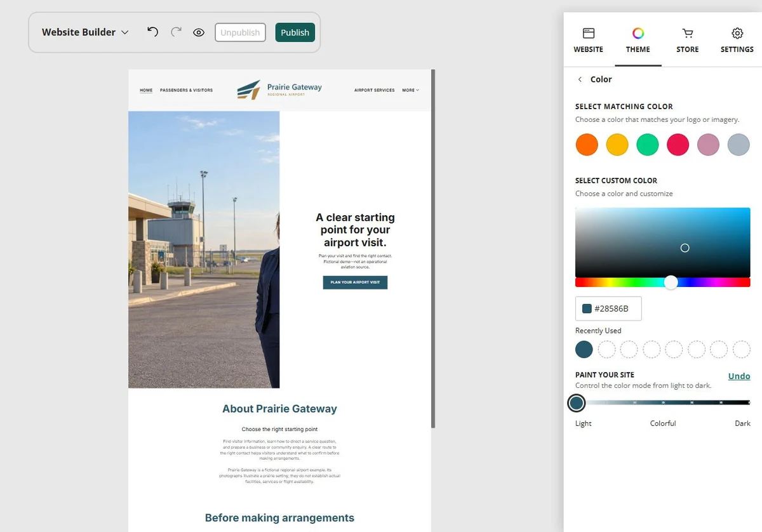
Task: Select the crimson red matching color
Action: click(x=678, y=145)
